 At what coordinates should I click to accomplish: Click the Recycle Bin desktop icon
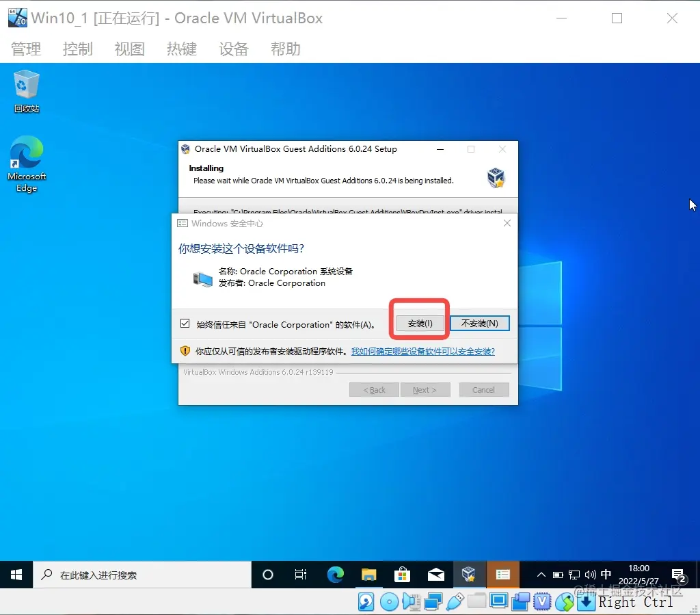27,91
